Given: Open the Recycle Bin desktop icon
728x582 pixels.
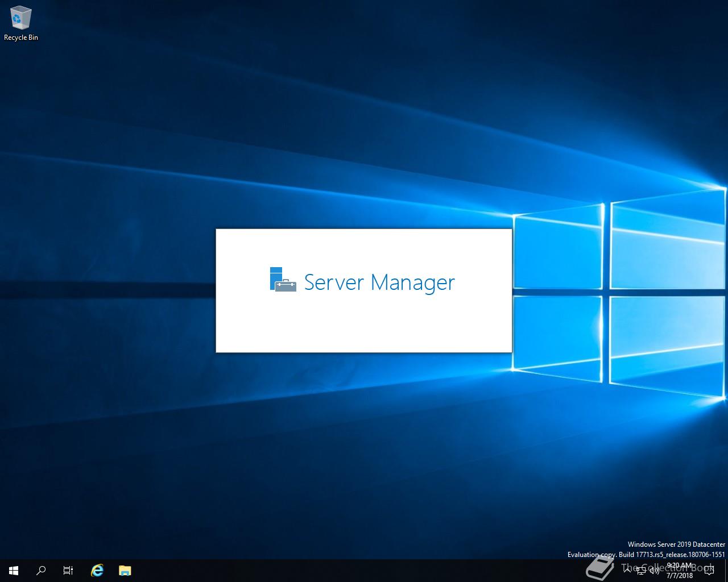Looking at the screenshot, I should (21, 23).
